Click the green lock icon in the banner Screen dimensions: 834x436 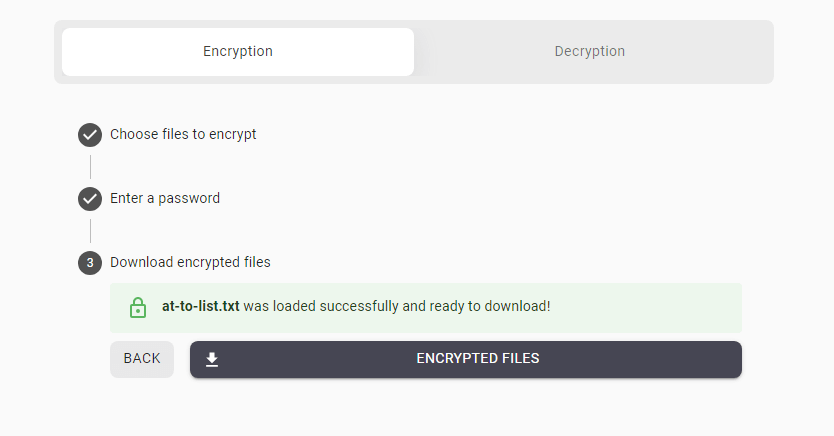[138, 307]
